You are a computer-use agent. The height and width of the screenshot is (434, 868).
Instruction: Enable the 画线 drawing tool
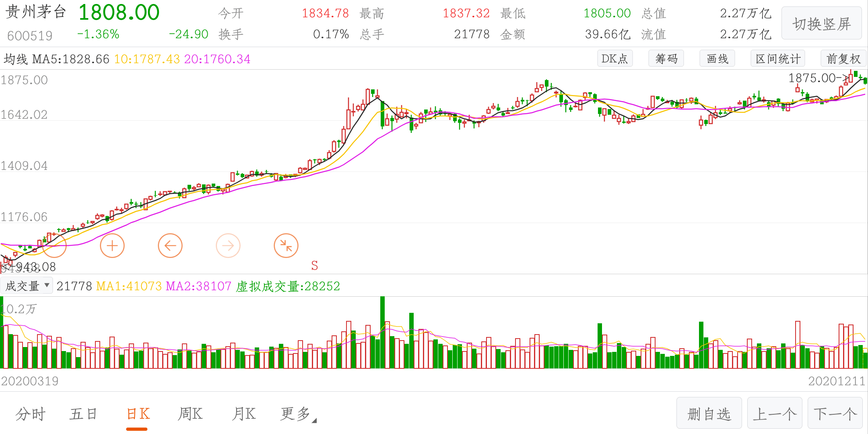tap(717, 59)
